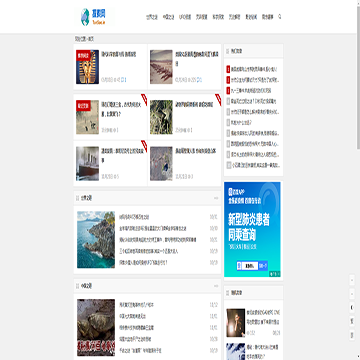Image resolution: width=360 pixels, height=360 pixels.
Task: Click the topmost floating side button
Action: [x=352, y=280]
